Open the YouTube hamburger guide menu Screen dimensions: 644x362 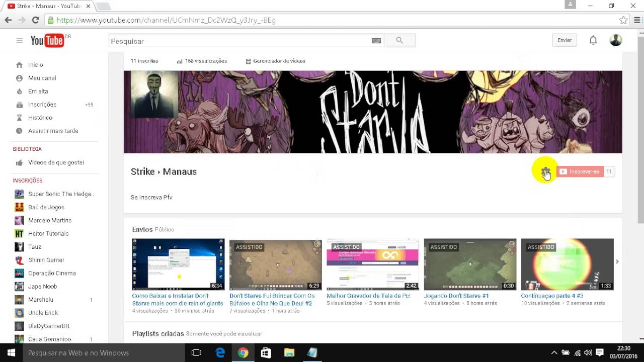(20, 41)
